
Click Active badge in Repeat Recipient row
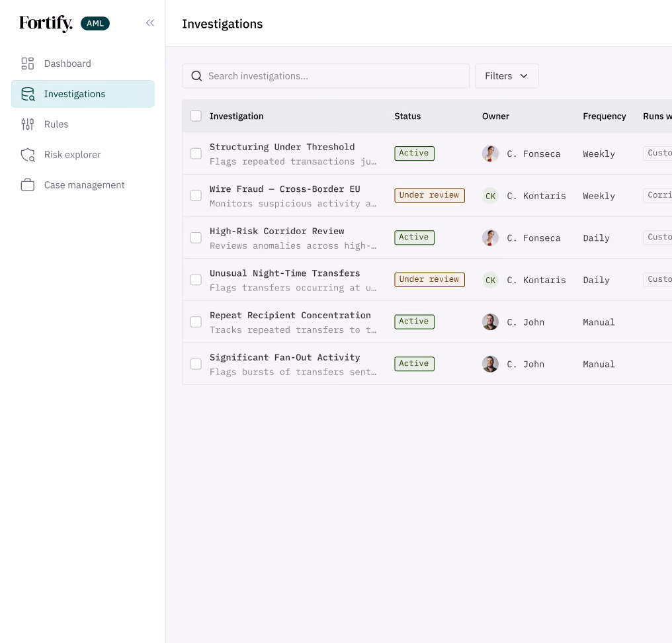[414, 321]
